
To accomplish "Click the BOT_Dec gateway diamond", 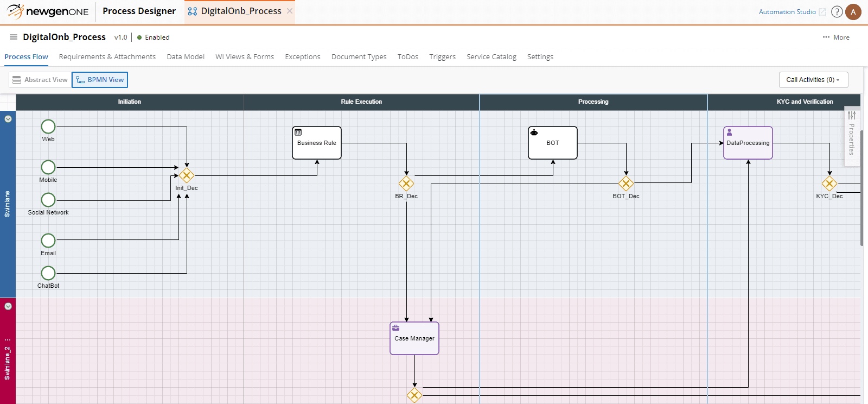I will coord(626,184).
